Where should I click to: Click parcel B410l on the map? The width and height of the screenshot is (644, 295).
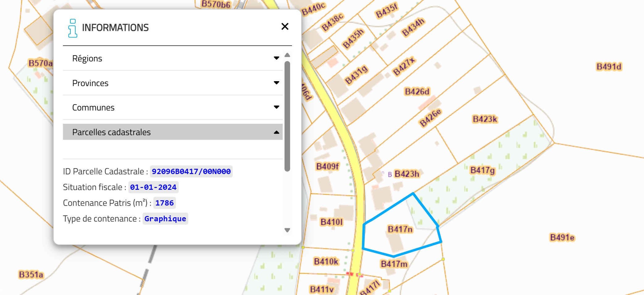[331, 222]
